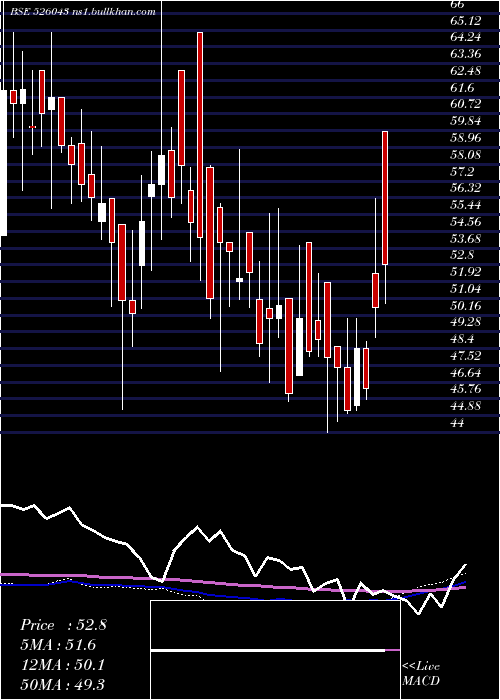Select the 50.16 price axis label

[466, 305]
